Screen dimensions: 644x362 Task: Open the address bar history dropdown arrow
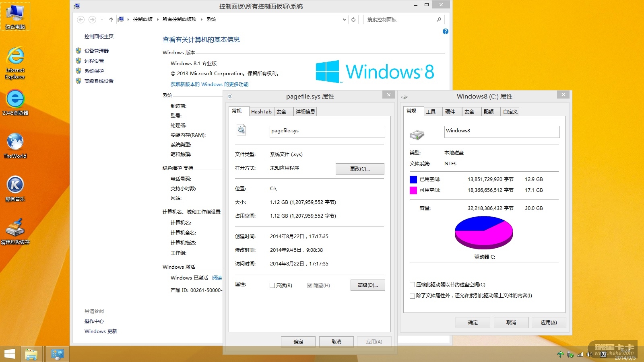[345, 19]
